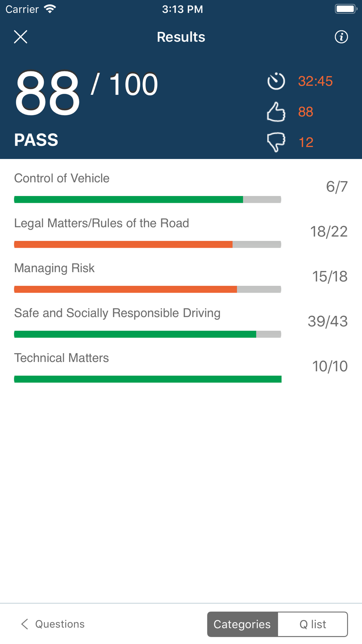Image resolution: width=362 pixels, height=644 pixels.
Task: Tap the 18/22 score for Legal Matters
Action: point(329,231)
